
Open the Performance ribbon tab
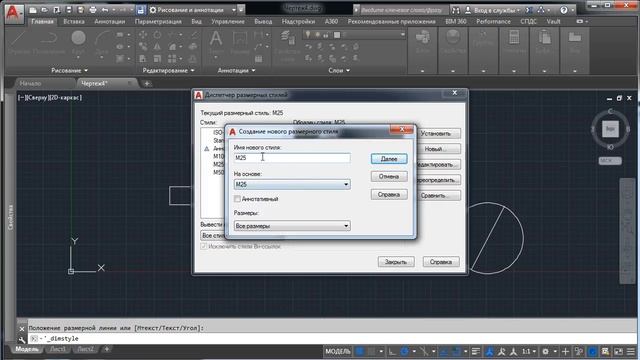coord(493,21)
